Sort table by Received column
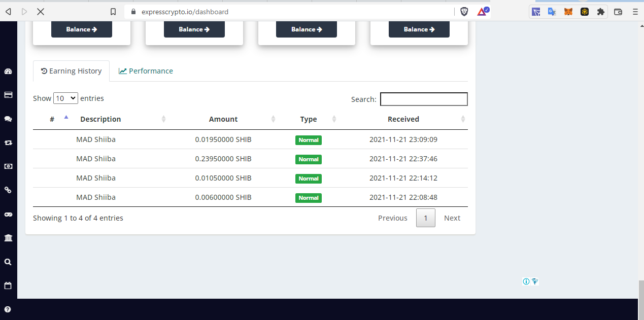This screenshot has height=320, width=644. coord(403,119)
